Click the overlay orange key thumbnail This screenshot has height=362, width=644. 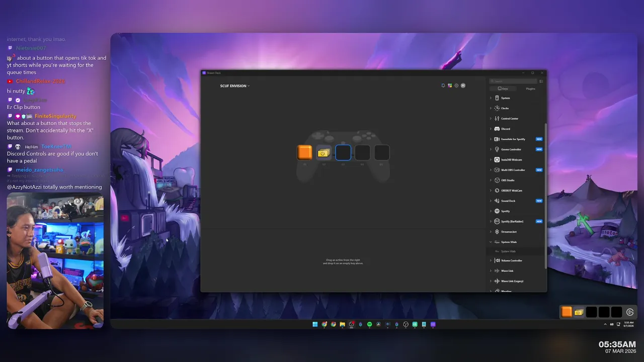click(x=567, y=312)
